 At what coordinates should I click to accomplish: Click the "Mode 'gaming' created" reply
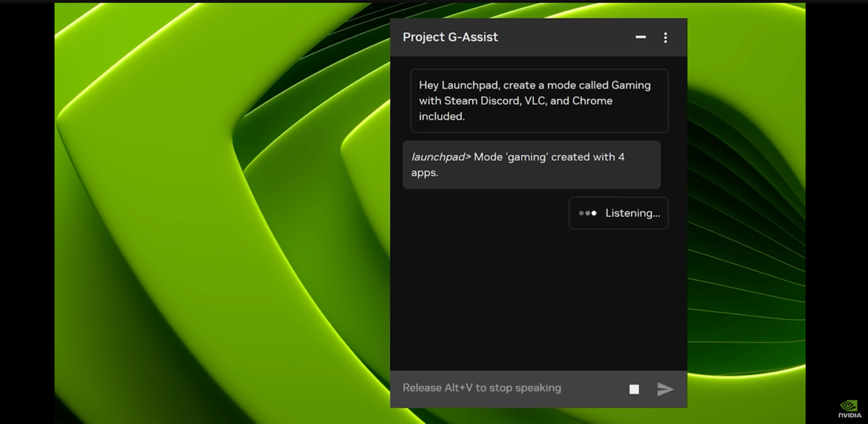pos(531,165)
